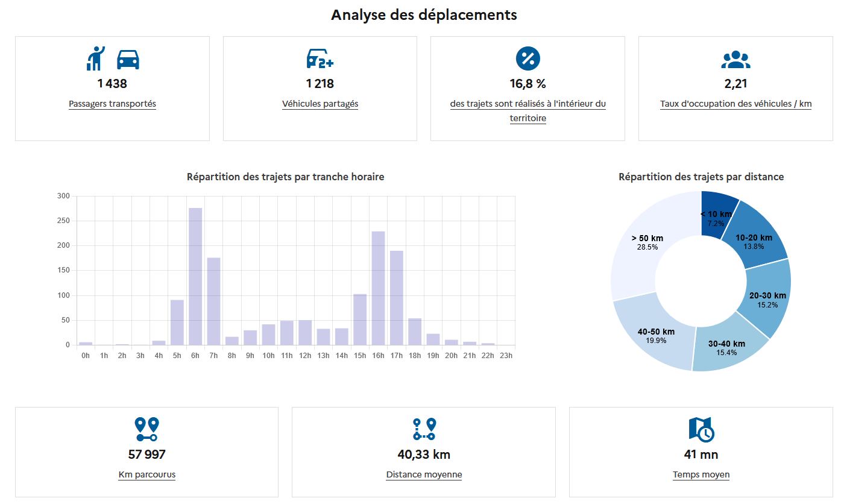
Task: Click the percentage circle icon
Action: click(527, 58)
